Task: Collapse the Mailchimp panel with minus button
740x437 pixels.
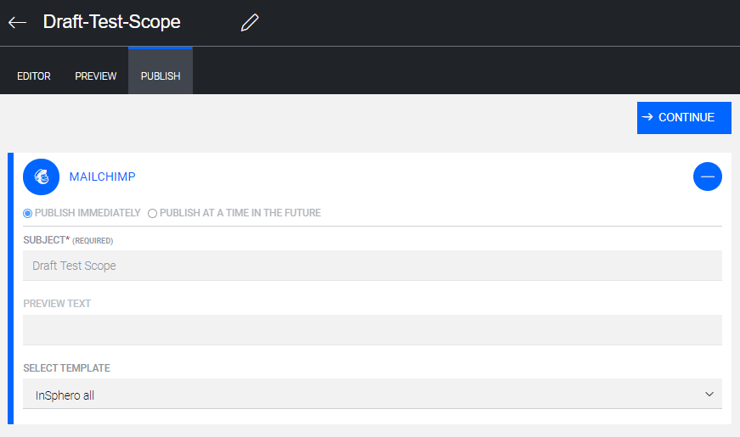Action: pyautogui.click(x=707, y=176)
